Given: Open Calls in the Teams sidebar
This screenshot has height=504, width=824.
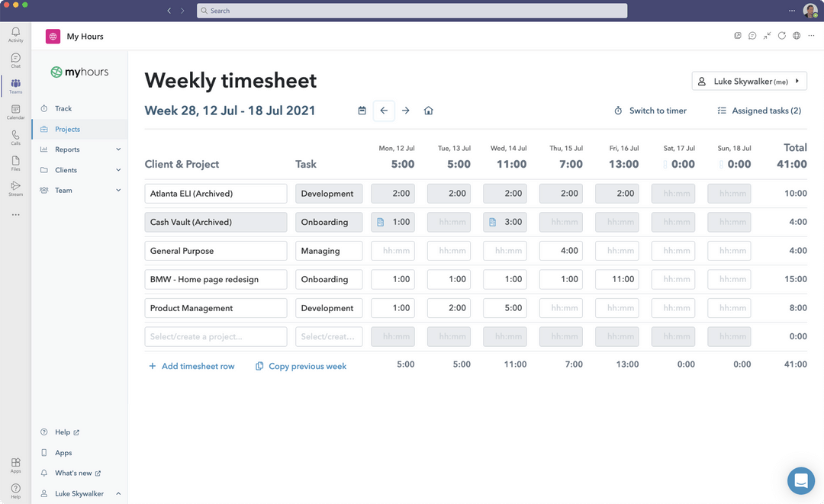Looking at the screenshot, I should click(x=15, y=138).
